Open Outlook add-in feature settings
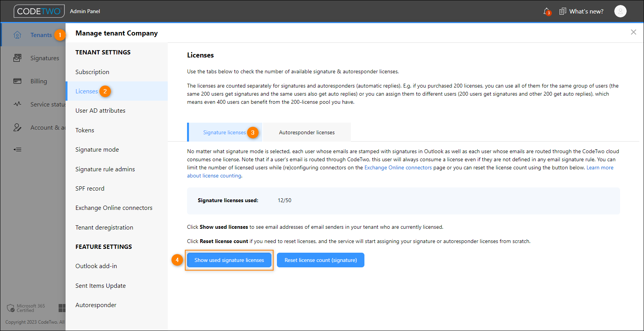The height and width of the screenshot is (331, 644). pos(96,266)
